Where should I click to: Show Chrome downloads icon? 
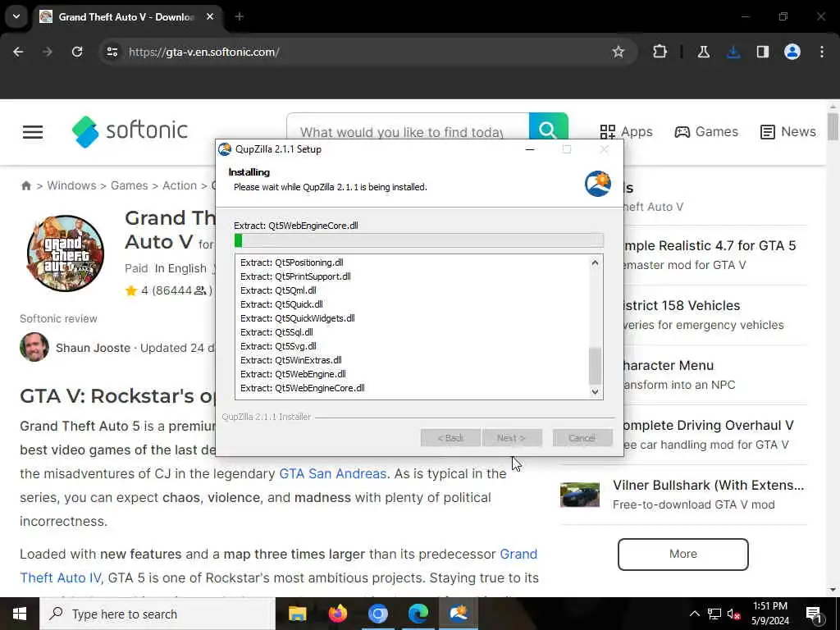click(x=733, y=52)
